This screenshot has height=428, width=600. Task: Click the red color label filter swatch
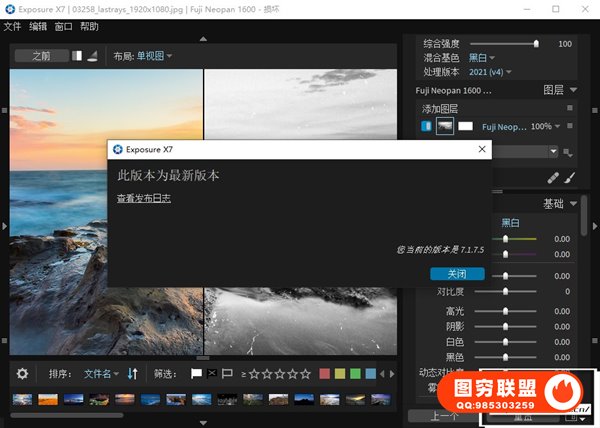325,374
